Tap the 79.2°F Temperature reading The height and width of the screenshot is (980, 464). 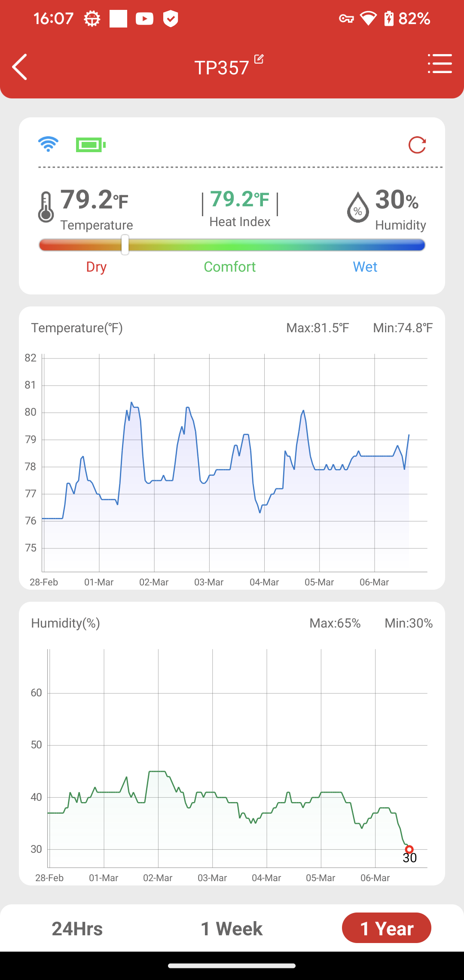coord(94,200)
